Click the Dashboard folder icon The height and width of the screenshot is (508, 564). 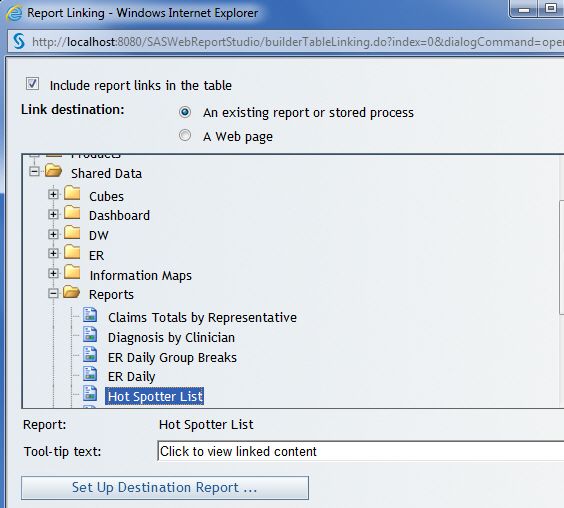72,213
